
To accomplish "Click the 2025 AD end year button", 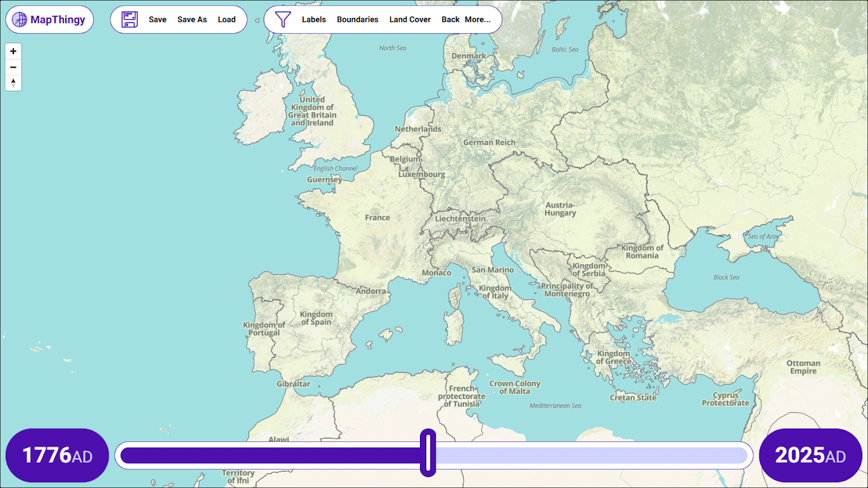I will 810,455.
